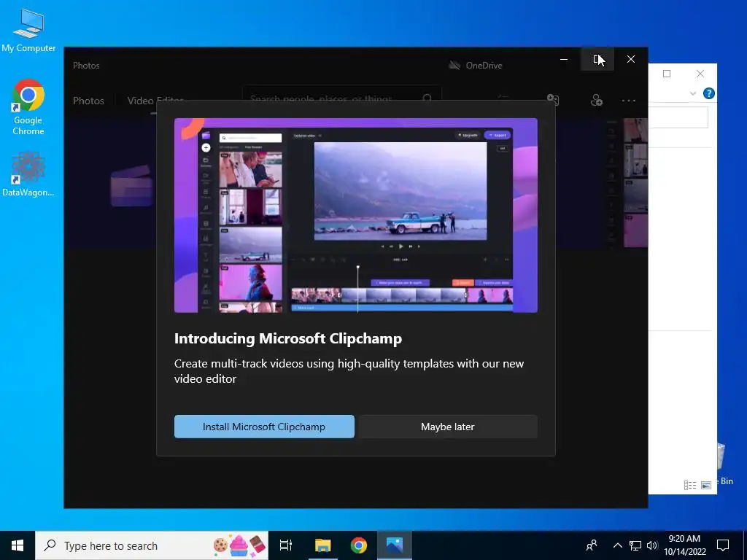This screenshot has width=747, height=560.
Task: Maximize the background Explorer window
Action: point(667,74)
